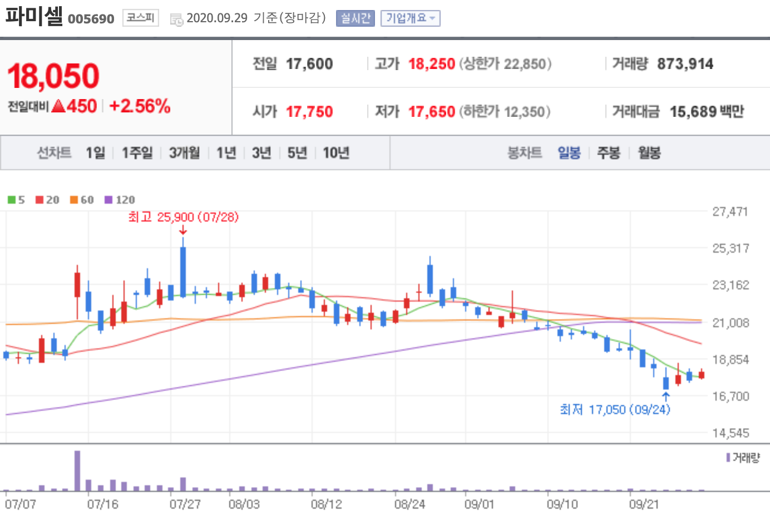This screenshot has width=770, height=532.
Task: Click the 18,854 price axis label
Action: (x=730, y=359)
